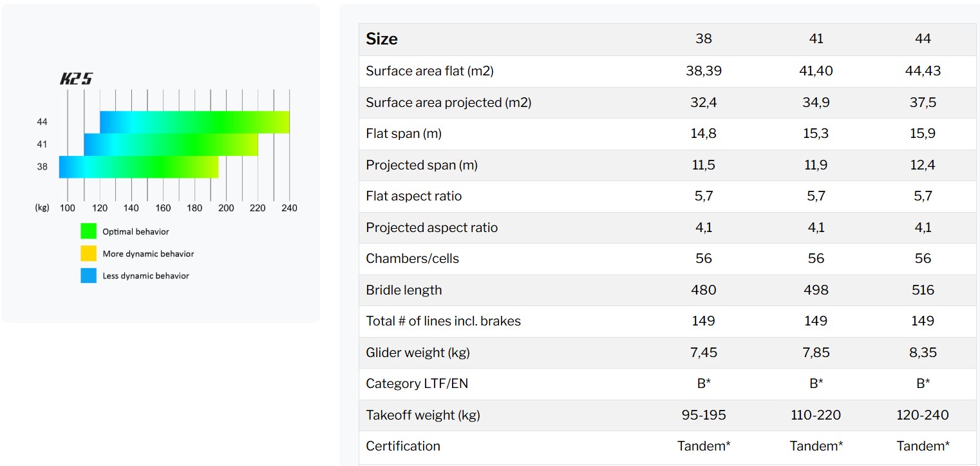This screenshot has width=980, height=466.
Task: Click the green Optimal behavior legend swatch
Action: (x=88, y=231)
